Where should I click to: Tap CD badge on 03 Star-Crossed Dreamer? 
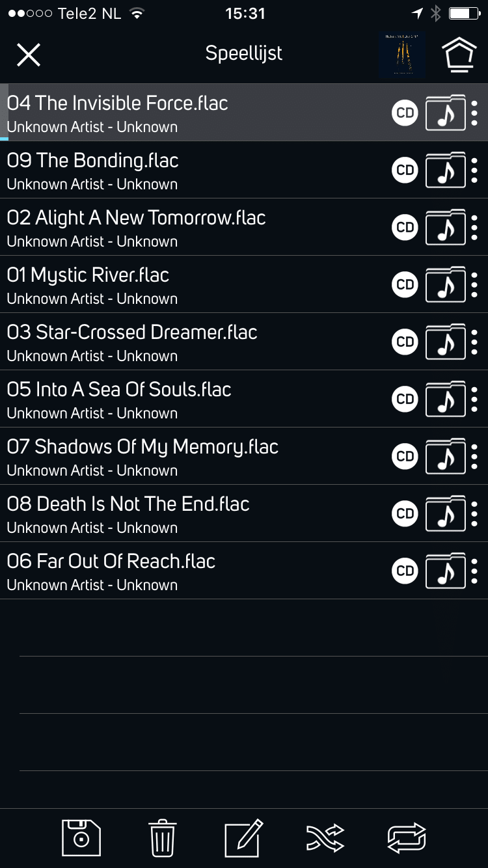[x=405, y=342]
